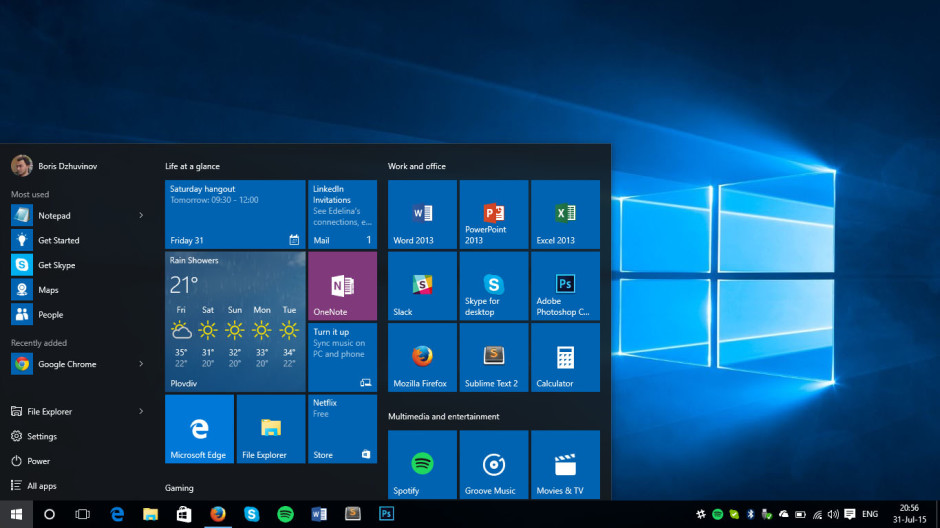Open the Calculator tile
Viewport: 940px width, 528px height.
click(565, 358)
